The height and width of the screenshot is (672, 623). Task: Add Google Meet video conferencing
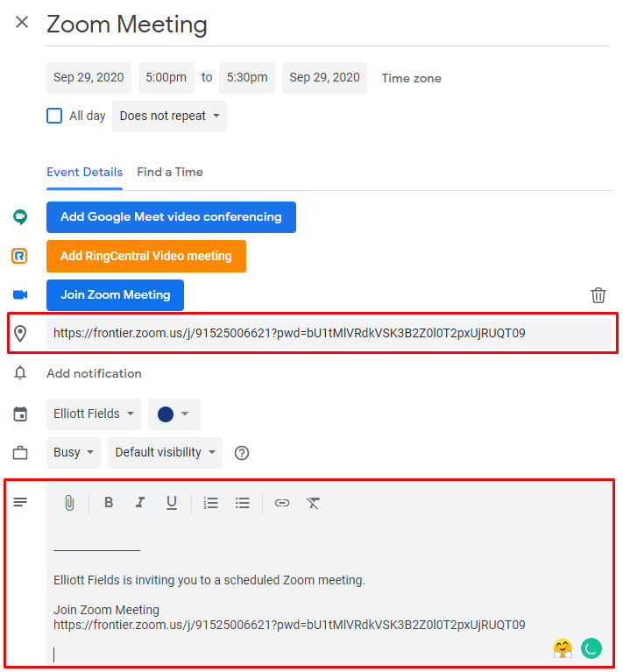point(171,217)
